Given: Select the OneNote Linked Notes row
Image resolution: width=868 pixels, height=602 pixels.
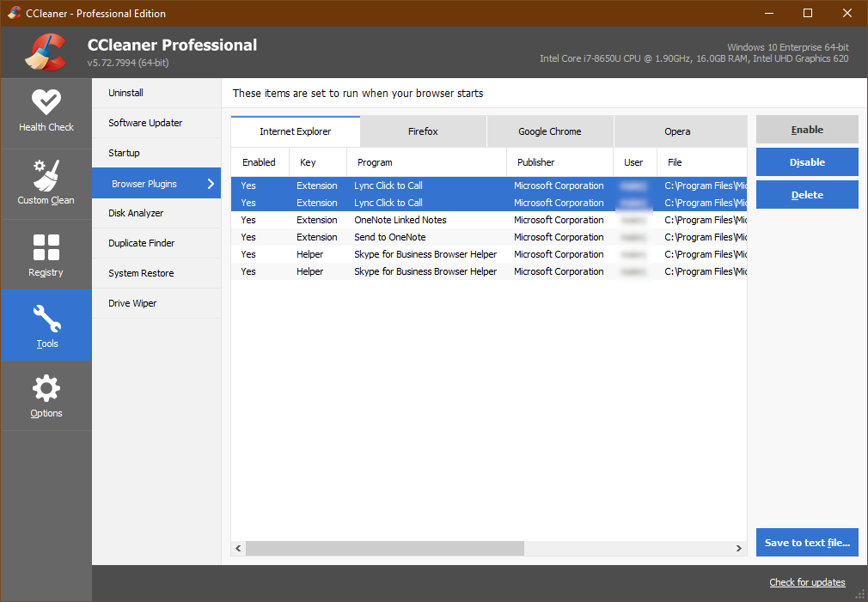Looking at the screenshot, I should click(400, 220).
